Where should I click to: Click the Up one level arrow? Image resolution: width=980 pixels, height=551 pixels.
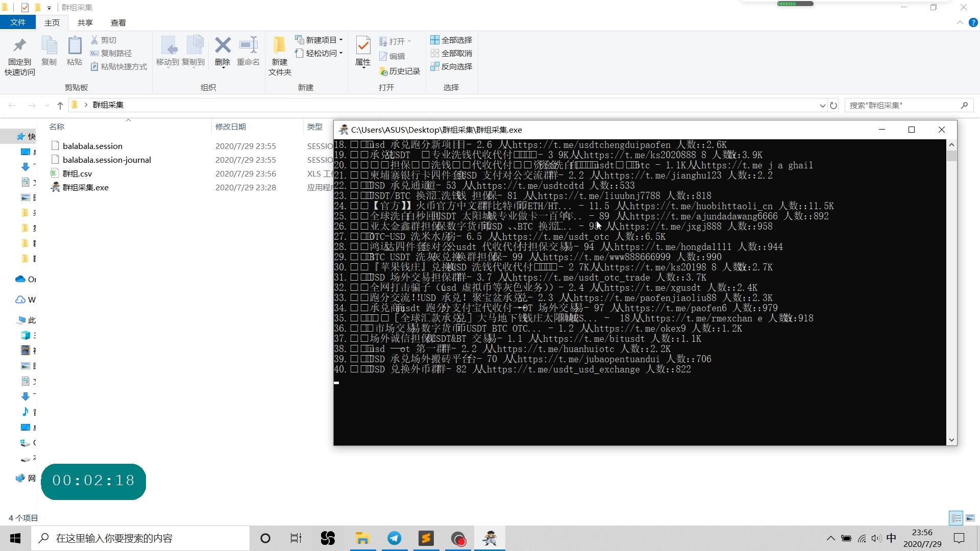(x=60, y=105)
